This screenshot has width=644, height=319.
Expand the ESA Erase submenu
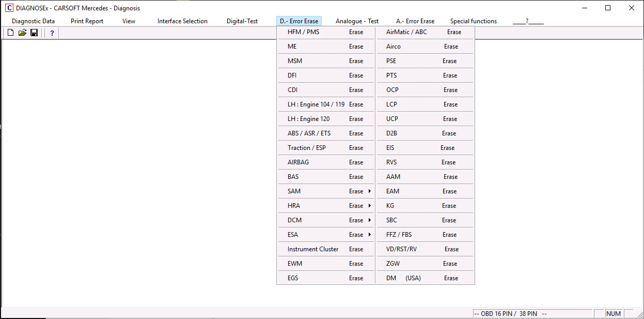pos(325,235)
